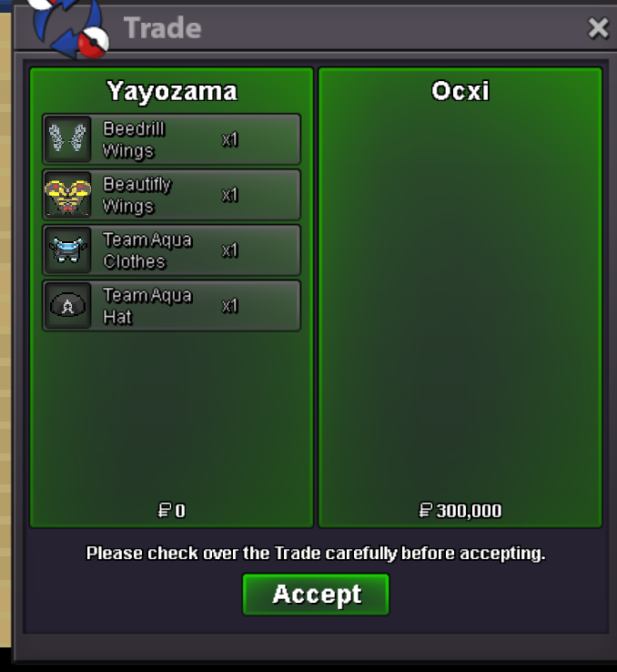Click the Pokedollar symbol beside Yayozama's 0
Screen dimensions: 617x672
(165, 511)
